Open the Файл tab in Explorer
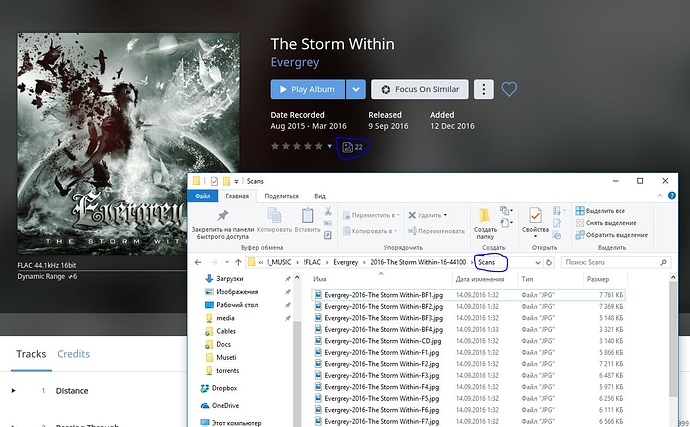This screenshot has width=690, height=427. tap(203, 196)
